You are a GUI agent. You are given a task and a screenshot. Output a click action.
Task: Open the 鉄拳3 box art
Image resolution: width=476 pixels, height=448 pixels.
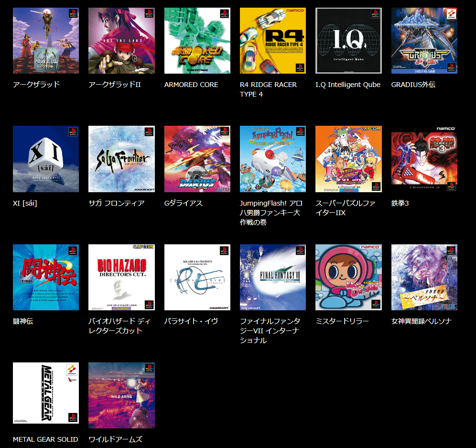[x=423, y=158]
